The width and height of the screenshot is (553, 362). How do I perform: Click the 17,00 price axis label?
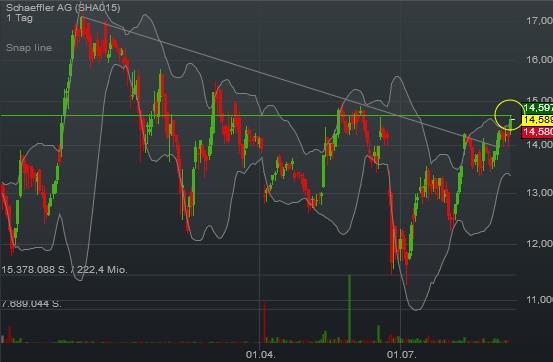click(x=539, y=20)
